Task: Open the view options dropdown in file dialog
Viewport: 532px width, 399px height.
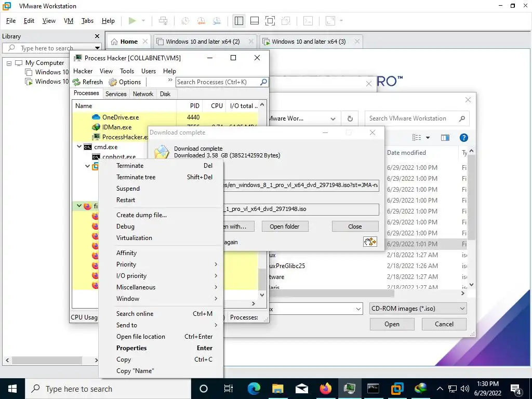Action: click(x=428, y=137)
